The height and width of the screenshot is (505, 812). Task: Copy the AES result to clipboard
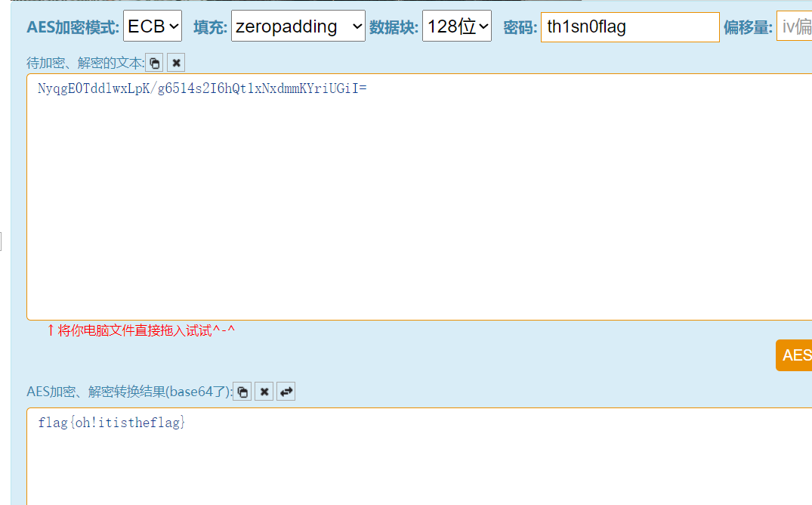(x=242, y=392)
